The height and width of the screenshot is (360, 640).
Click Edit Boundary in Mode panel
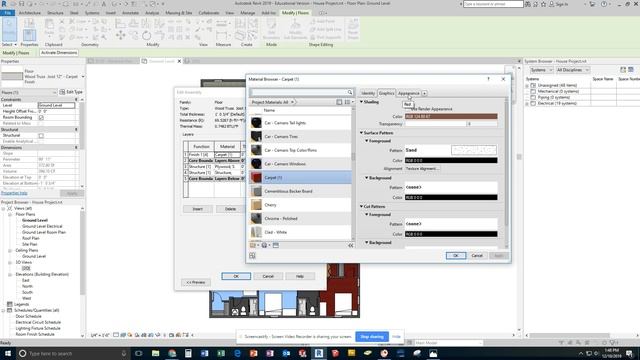point(271,29)
